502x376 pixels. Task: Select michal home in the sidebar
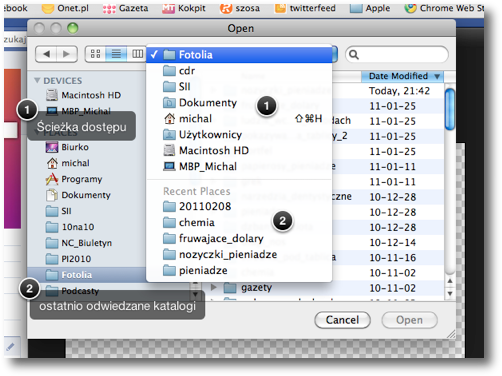68,163
